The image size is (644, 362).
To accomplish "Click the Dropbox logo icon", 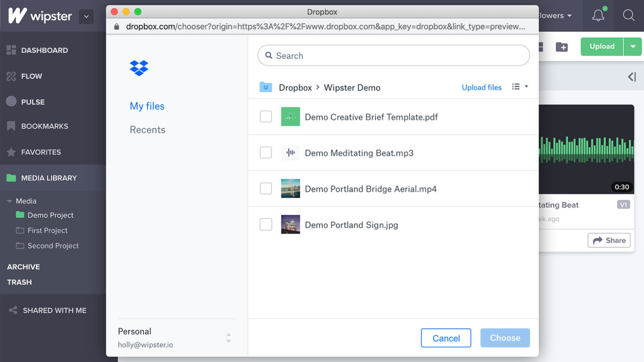I will pos(139,68).
